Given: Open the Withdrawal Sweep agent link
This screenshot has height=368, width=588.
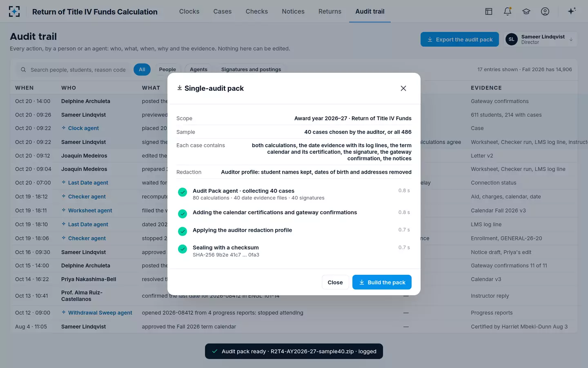Looking at the screenshot, I should (x=100, y=312).
